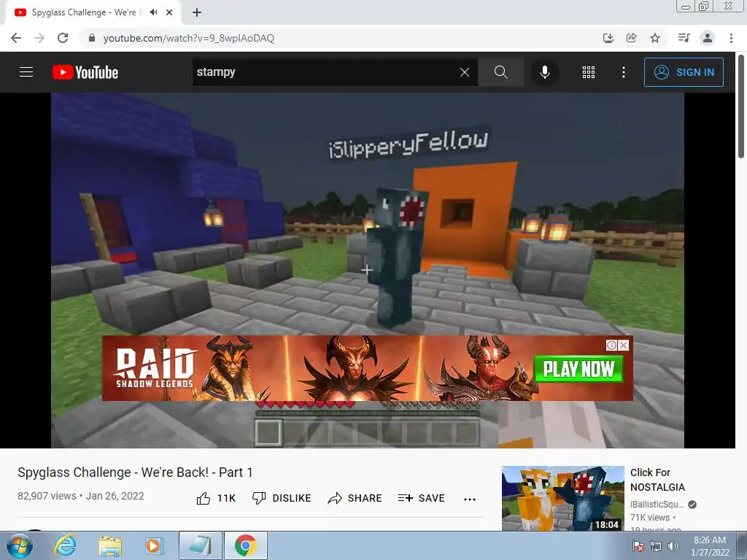This screenshot has width=747, height=560.
Task: Switch to Chrome on the taskbar
Action: point(246,545)
